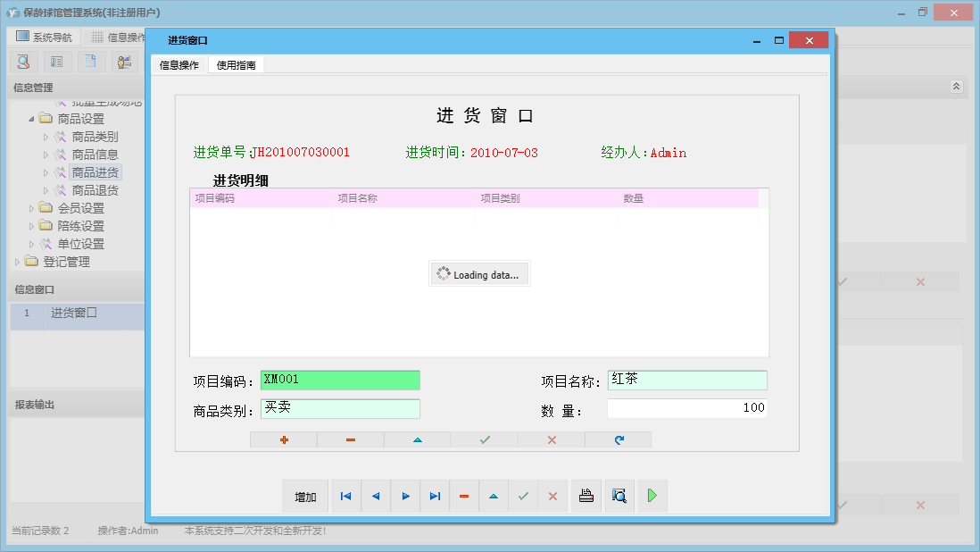Click the operator management icon in the toolbar
The width and height of the screenshot is (980, 552).
click(124, 61)
